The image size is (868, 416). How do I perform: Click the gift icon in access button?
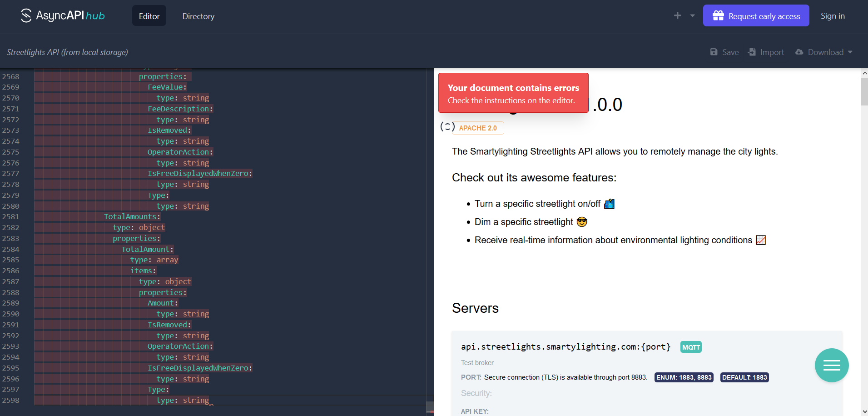coord(718,15)
